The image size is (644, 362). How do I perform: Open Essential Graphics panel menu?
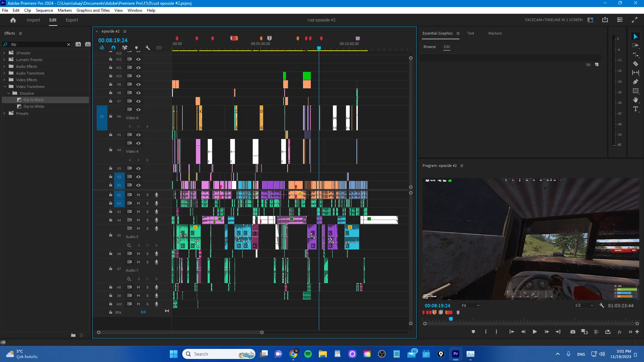458,33
